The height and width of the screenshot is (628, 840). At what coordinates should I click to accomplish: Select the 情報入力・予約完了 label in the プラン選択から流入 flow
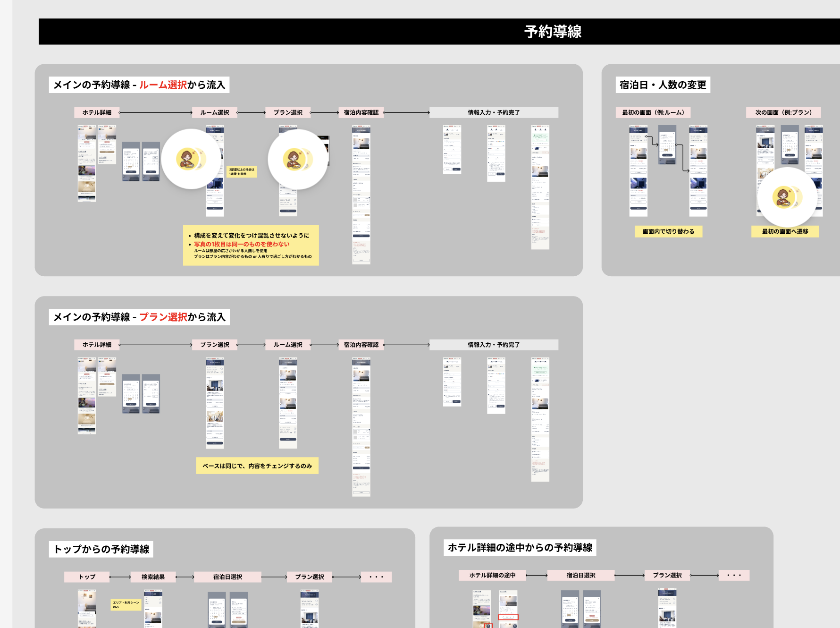tap(494, 345)
